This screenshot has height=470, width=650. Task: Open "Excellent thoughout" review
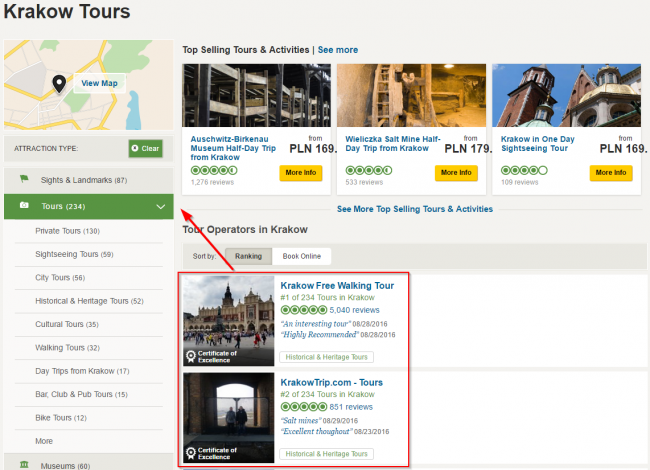point(316,431)
